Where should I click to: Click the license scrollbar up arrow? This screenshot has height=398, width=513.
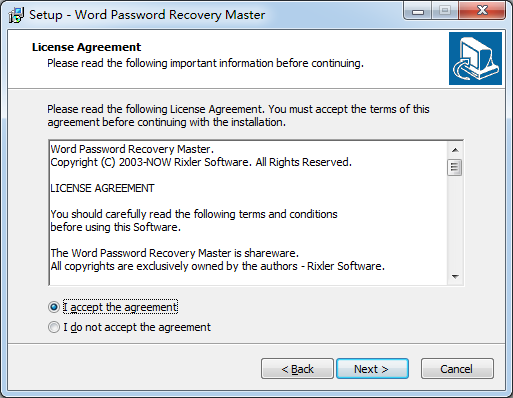[455, 150]
